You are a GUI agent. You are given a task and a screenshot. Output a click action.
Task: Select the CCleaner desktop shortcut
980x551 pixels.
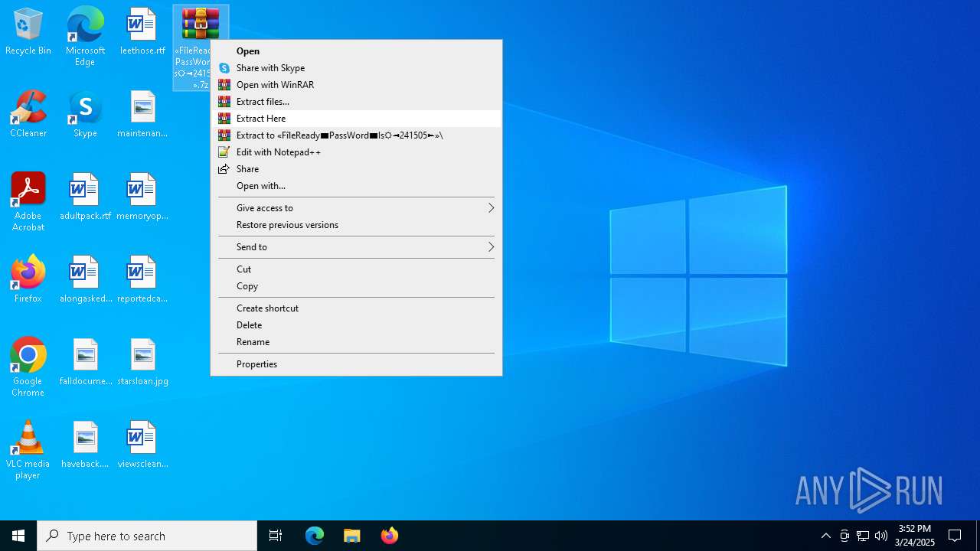click(x=28, y=115)
